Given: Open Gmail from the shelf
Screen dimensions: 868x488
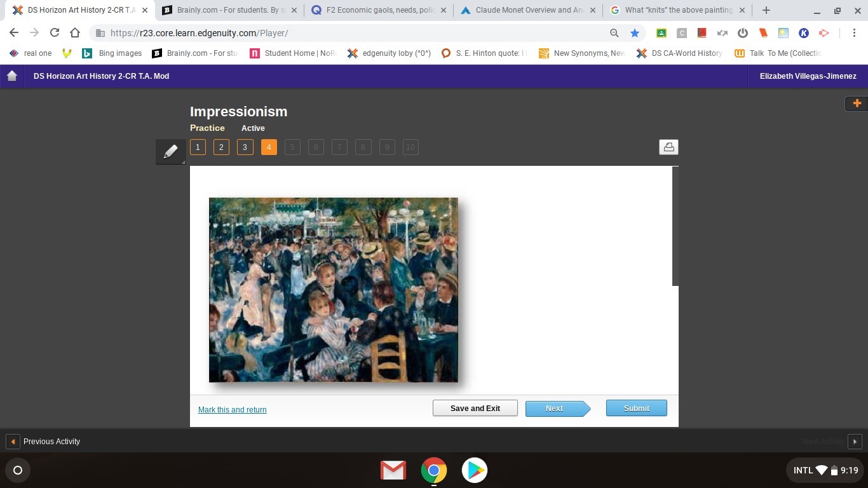Looking at the screenshot, I should point(393,470).
